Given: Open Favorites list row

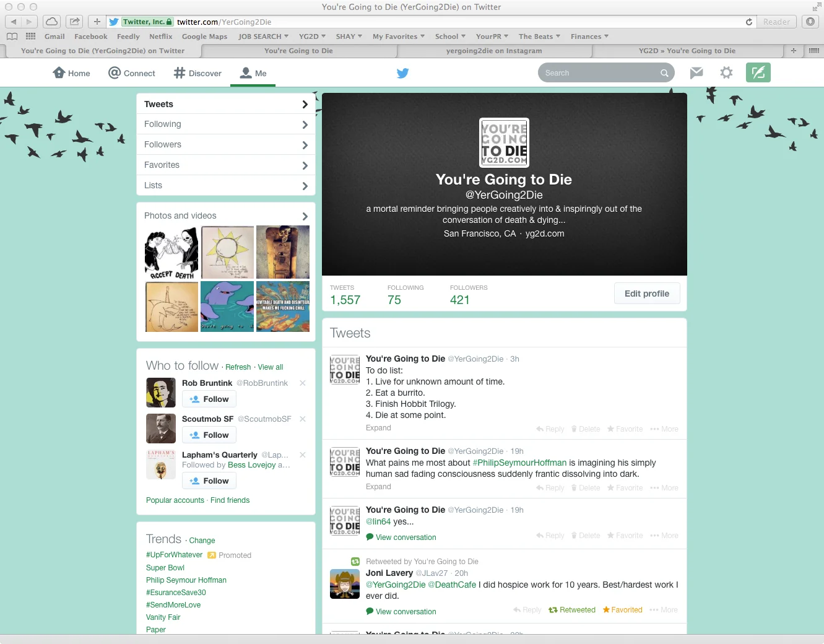Looking at the screenshot, I should pos(226,165).
